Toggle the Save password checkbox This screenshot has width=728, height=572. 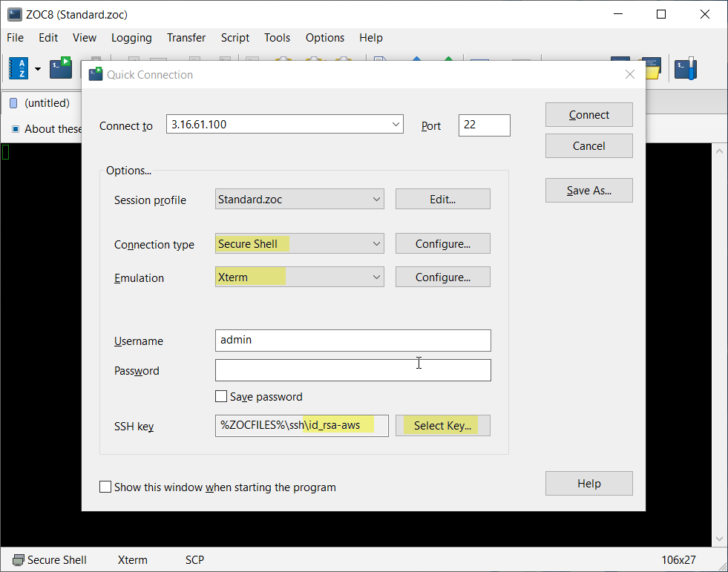point(221,396)
